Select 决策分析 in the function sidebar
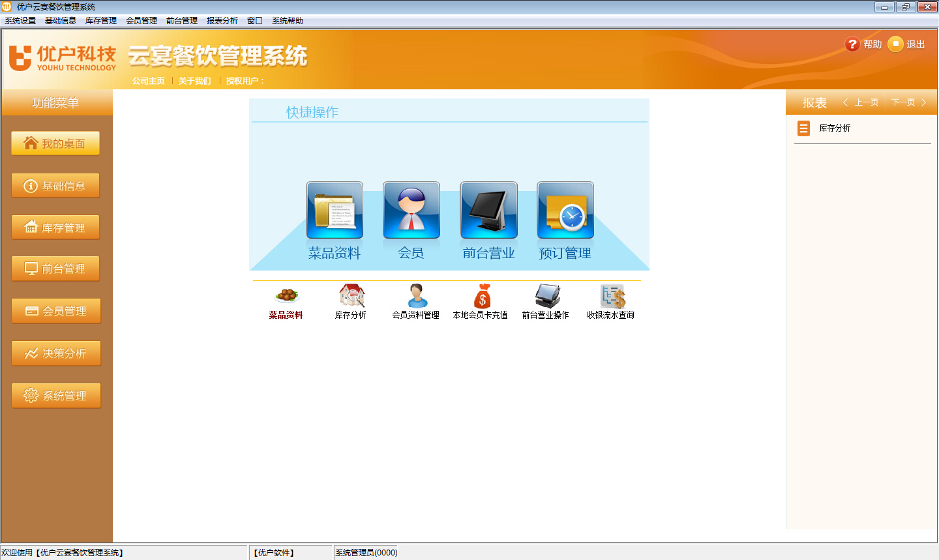The width and height of the screenshot is (939, 560). coord(55,353)
